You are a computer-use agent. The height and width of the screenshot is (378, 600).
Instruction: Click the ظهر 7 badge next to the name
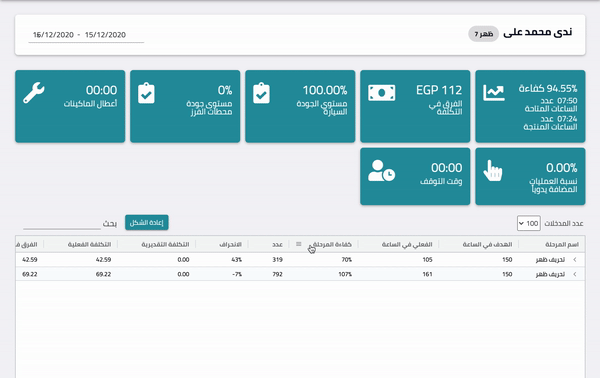(483, 34)
